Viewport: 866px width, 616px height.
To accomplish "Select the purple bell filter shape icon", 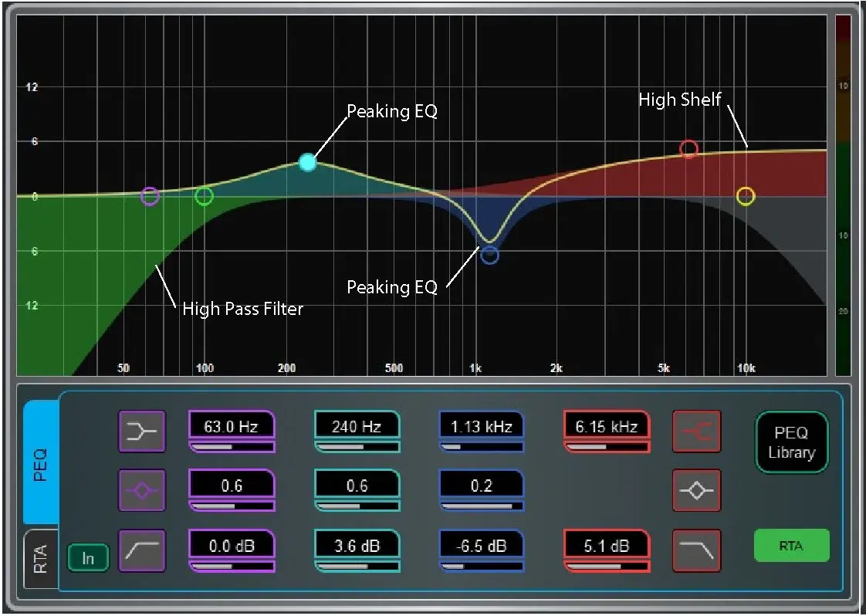I will click(141, 490).
